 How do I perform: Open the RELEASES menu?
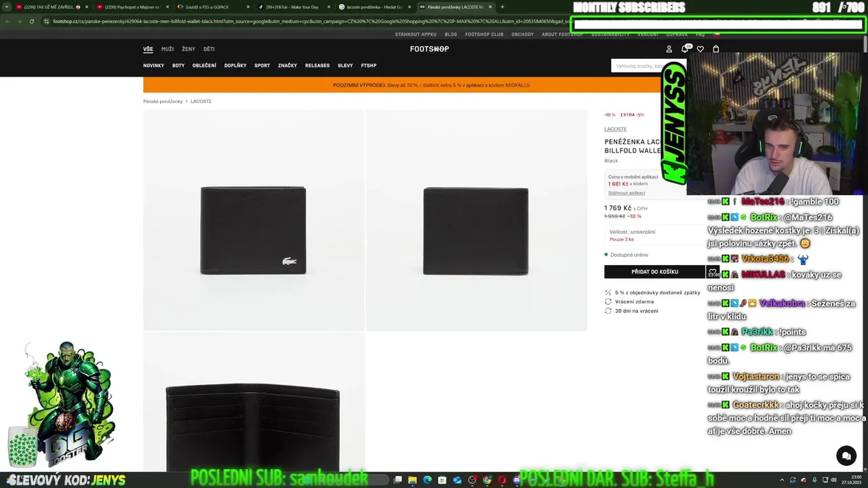tap(317, 66)
